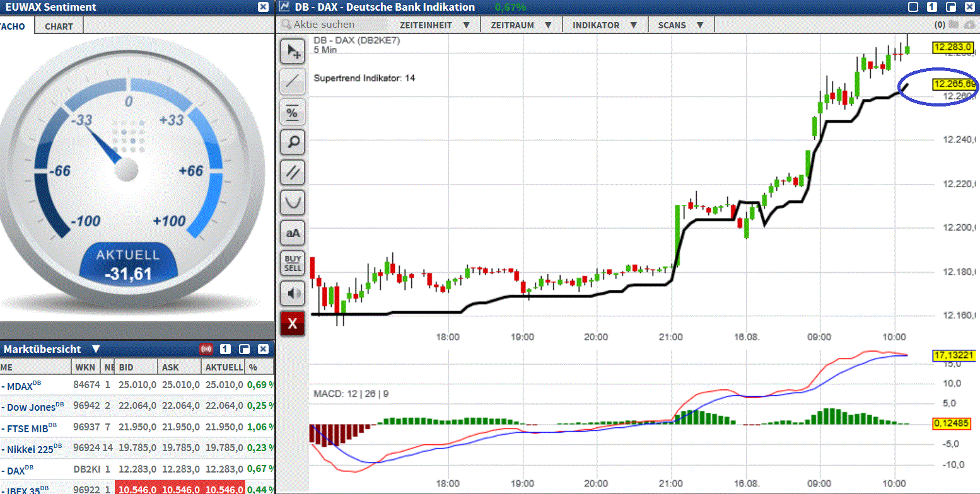Open the percentage measurement tool

pos(292,112)
